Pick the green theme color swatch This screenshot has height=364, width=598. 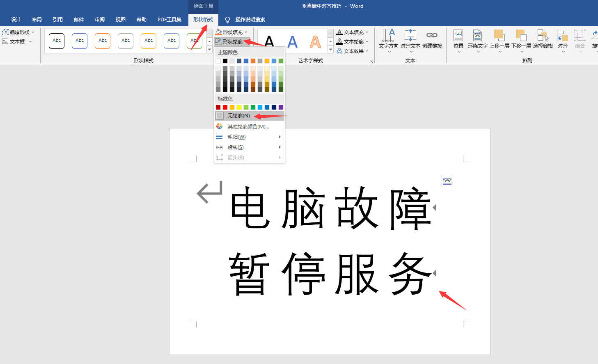tap(281, 61)
